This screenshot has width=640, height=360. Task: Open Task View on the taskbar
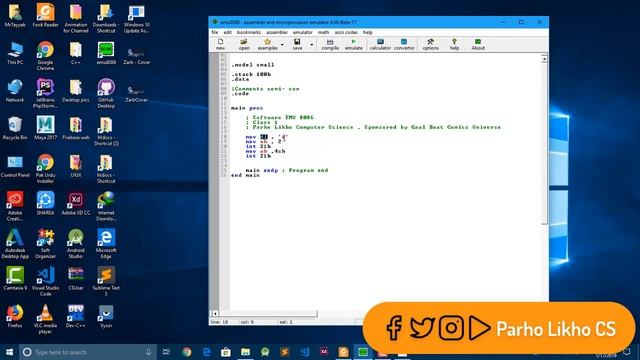(x=166, y=352)
